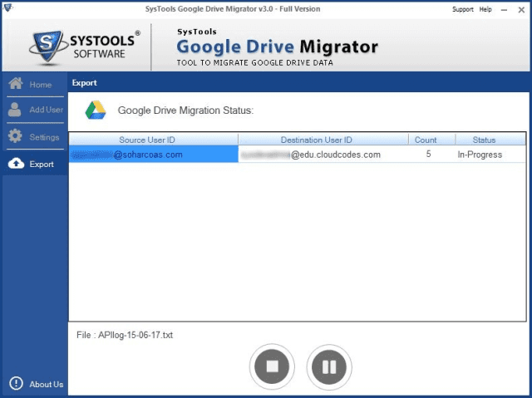The image size is (532, 398).
Task: Click the Home house icon in sidebar
Action: [16, 83]
